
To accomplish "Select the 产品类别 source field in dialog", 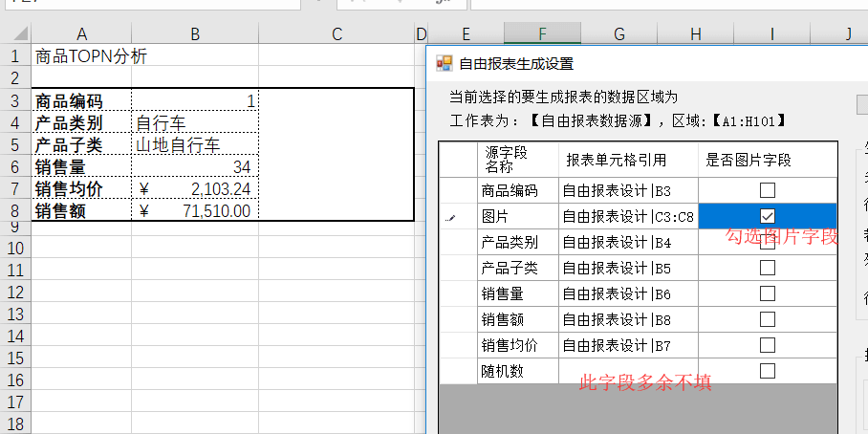I will pos(517,242).
